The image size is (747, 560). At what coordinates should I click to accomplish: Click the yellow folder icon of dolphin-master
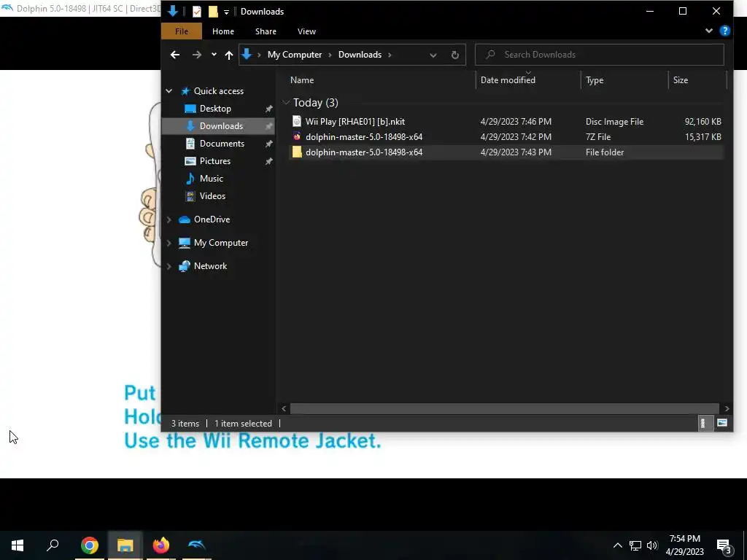[297, 152]
